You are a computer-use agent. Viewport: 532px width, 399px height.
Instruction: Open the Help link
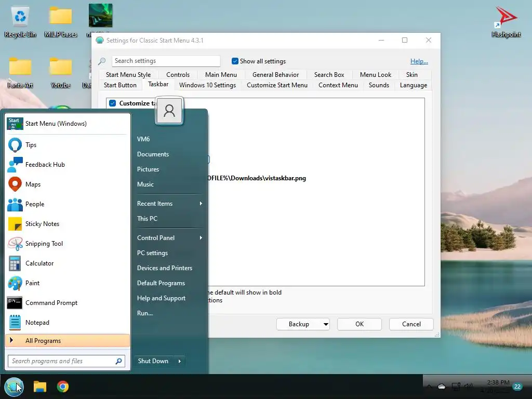pos(419,61)
